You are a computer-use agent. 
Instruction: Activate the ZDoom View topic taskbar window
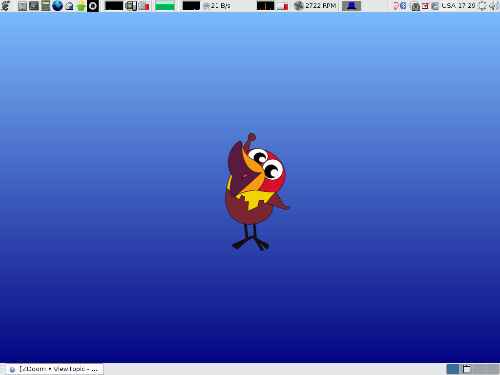[54, 369]
